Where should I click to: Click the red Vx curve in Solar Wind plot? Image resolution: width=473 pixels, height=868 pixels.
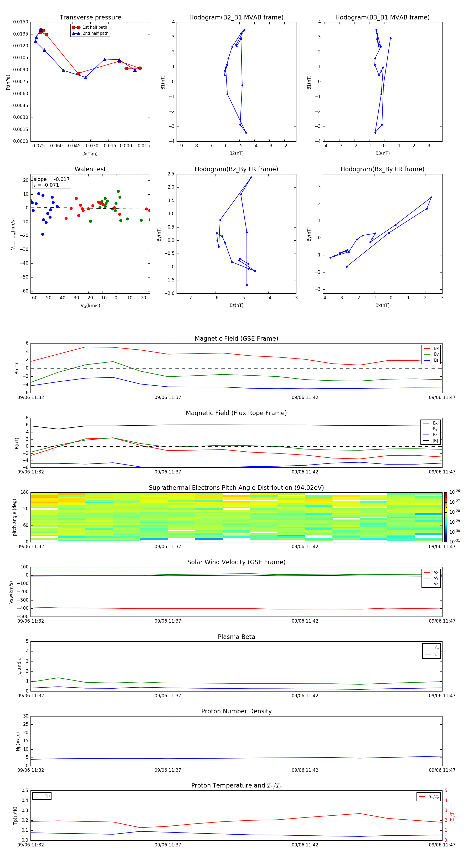[x=236, y=609]
